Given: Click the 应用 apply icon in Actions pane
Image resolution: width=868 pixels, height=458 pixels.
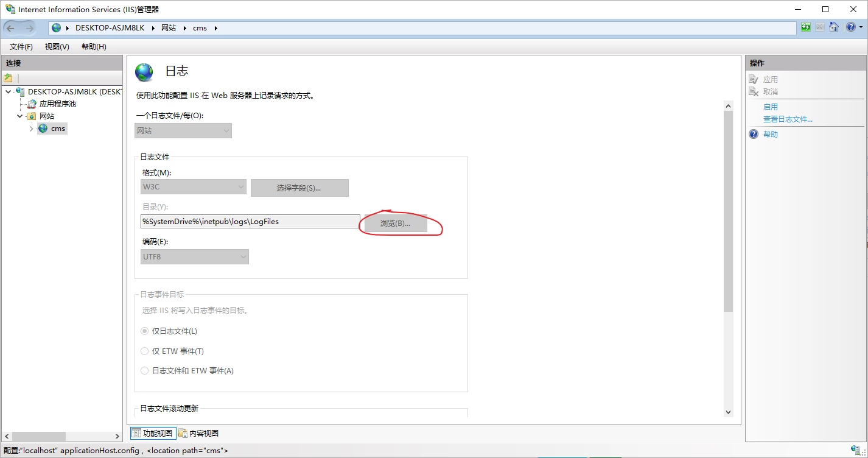Looking at the screenshot, I should tap(754, 79).
